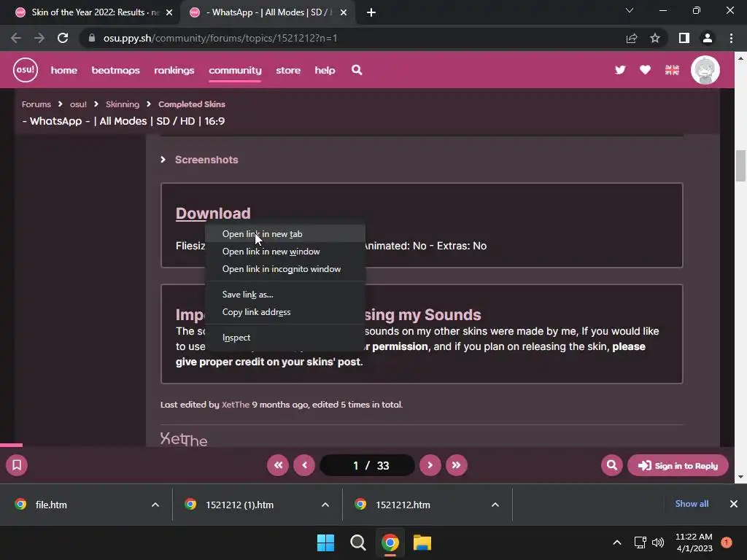Reload the current page
747x560 pixels.
click(63, 38)
